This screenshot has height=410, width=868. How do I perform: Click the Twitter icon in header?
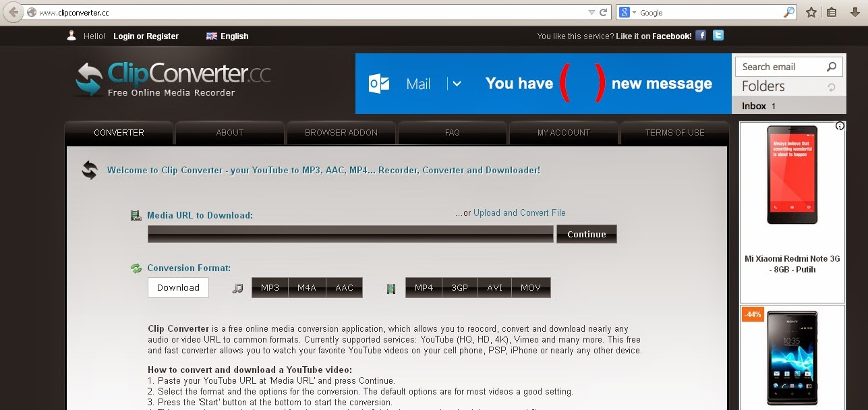pyautogui.click(x=718, y=35)
